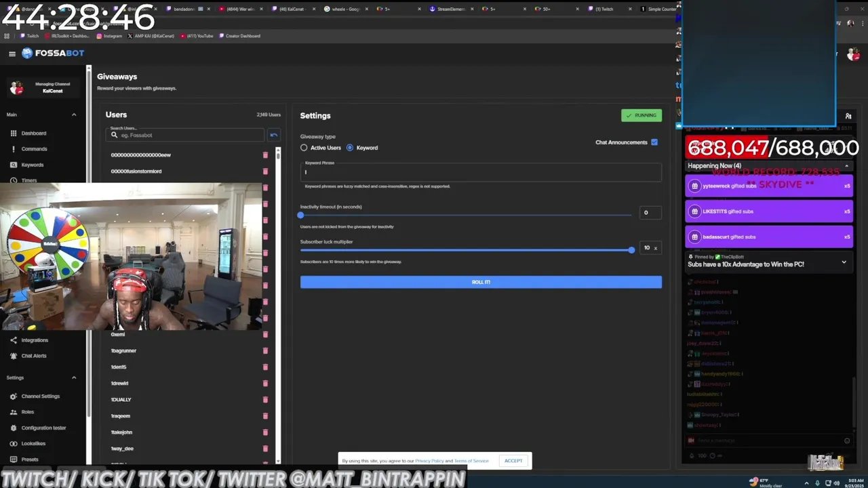Open the Chat Alerts bell icon
Screen dimensions: 868x488
[14, 356]
